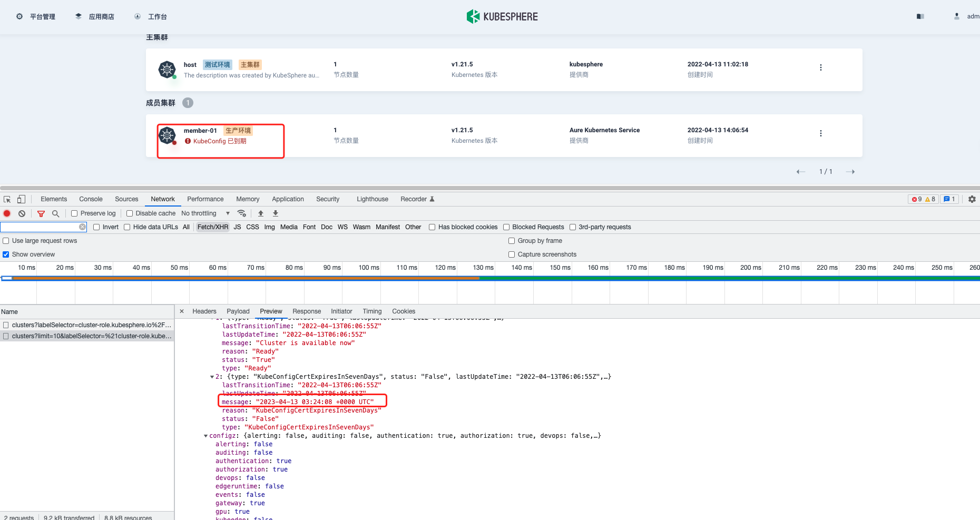Open the host cluster link
980x520 pixels.
click(x=190, y=65)
